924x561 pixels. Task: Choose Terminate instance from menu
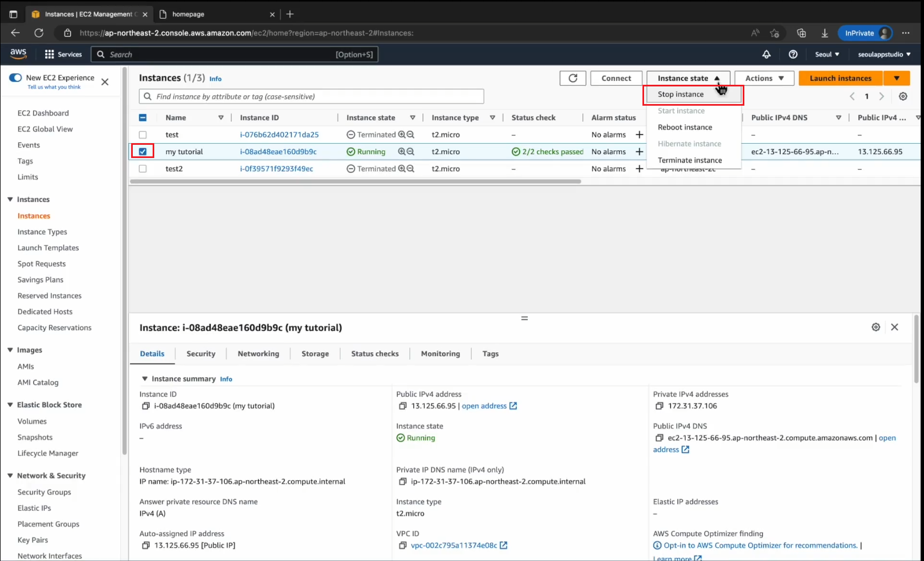point(693,160)
